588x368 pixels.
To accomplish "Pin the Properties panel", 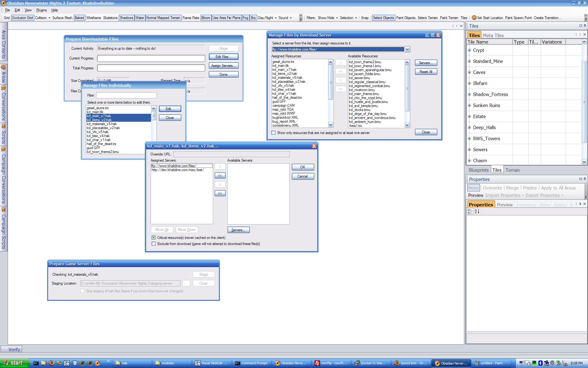I will click(x=585, y=179).
